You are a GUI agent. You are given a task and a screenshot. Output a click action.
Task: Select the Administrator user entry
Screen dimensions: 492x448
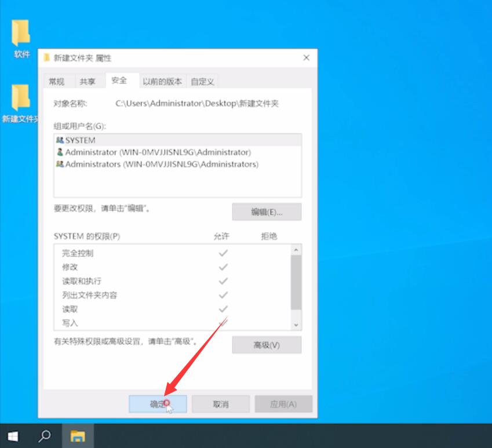177,152
